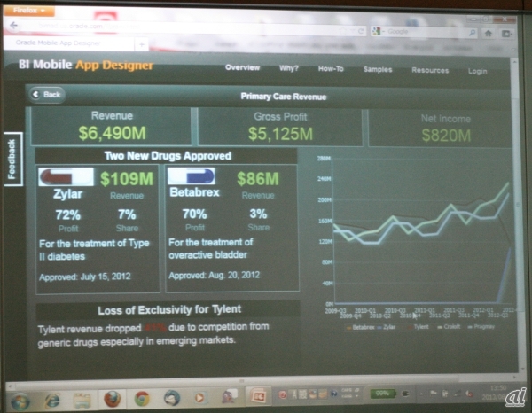Click 'Loss of Exclusivity for Tylent' heading
This screenshot has height=413, width=532.
click(x=169, y=309)
